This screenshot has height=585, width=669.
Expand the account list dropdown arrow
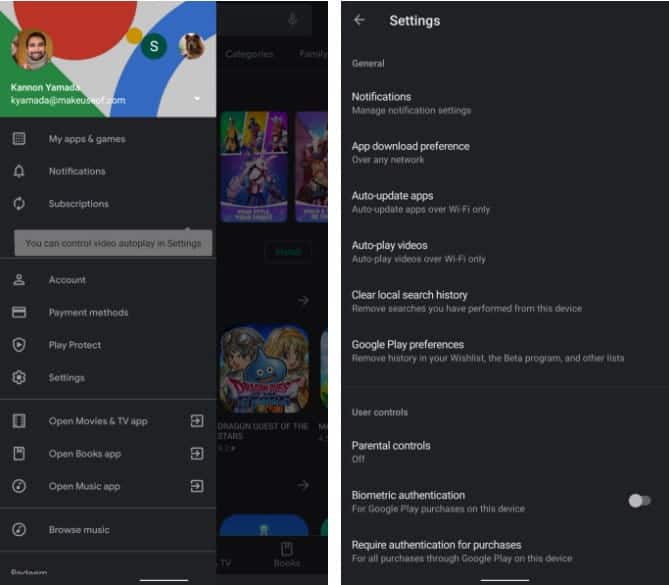pos(197,99)
